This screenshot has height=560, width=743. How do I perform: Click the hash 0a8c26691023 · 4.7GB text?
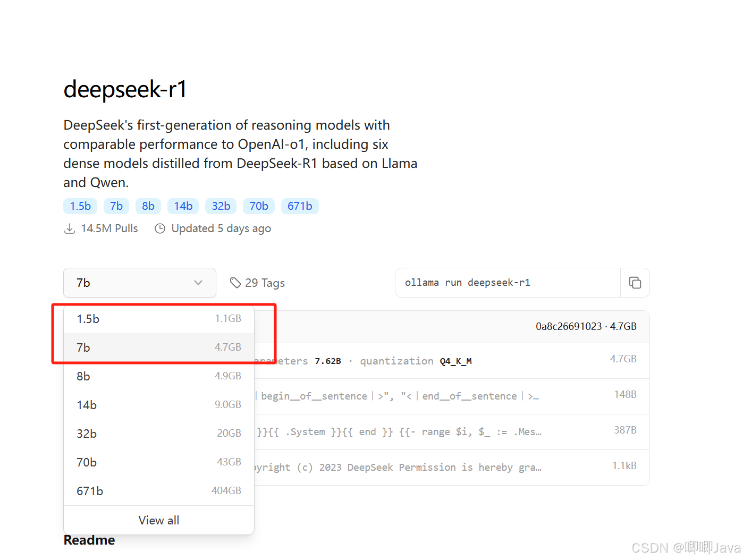pyautogui.click(x=586, y=326)
